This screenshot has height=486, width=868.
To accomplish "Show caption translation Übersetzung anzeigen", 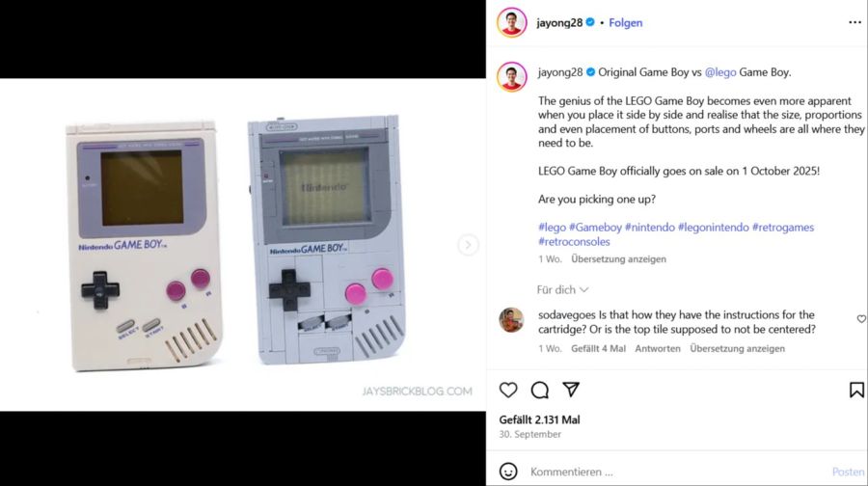I will click(x=618, y=258).
